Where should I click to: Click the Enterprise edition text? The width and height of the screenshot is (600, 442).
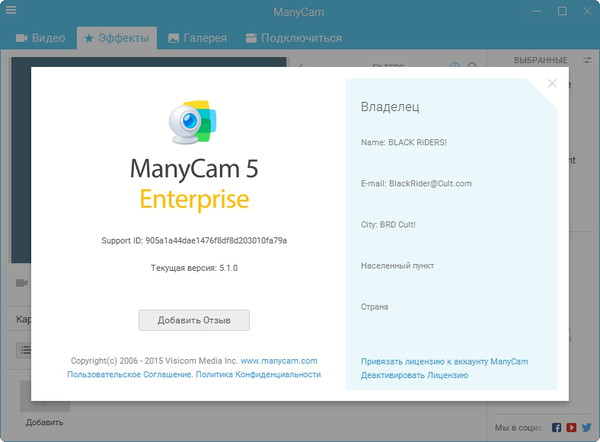pyautogui.click(x=194, y=200)
